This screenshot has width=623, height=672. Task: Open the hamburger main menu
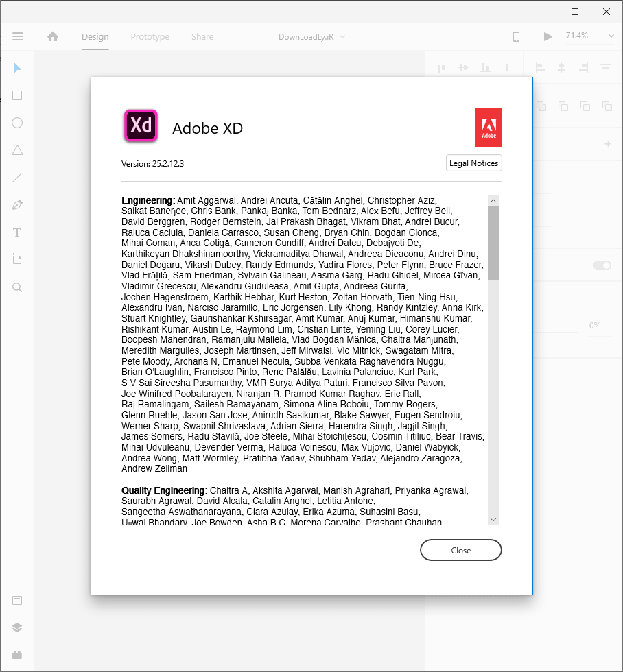(18, 36)
